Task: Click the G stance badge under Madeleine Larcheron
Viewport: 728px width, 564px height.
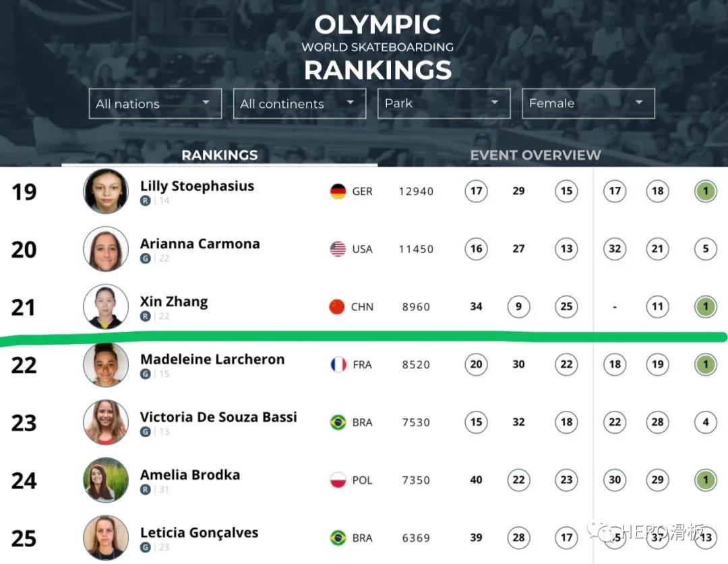Action: coord(146,374)
